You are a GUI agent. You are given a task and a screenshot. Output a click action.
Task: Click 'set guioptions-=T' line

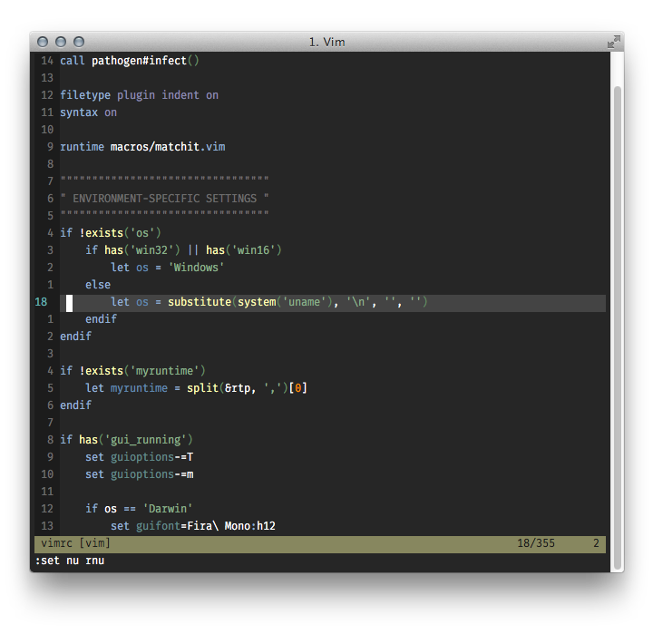pos(139,457)
